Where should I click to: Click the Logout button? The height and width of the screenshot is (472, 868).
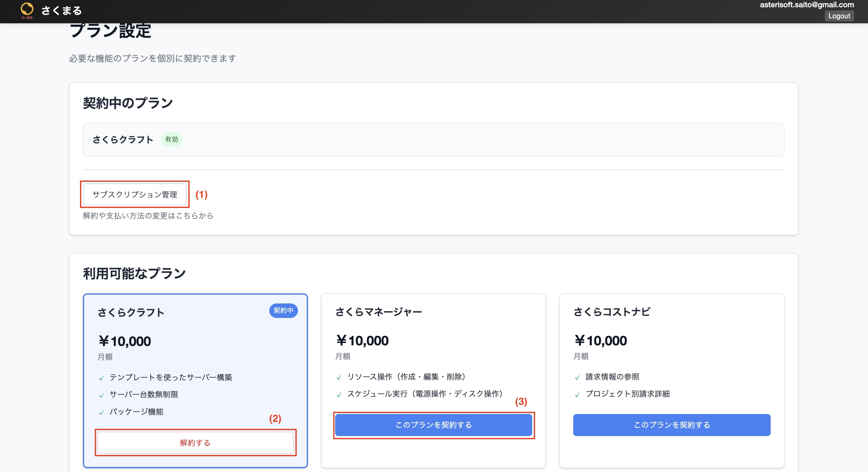point(839,16)
